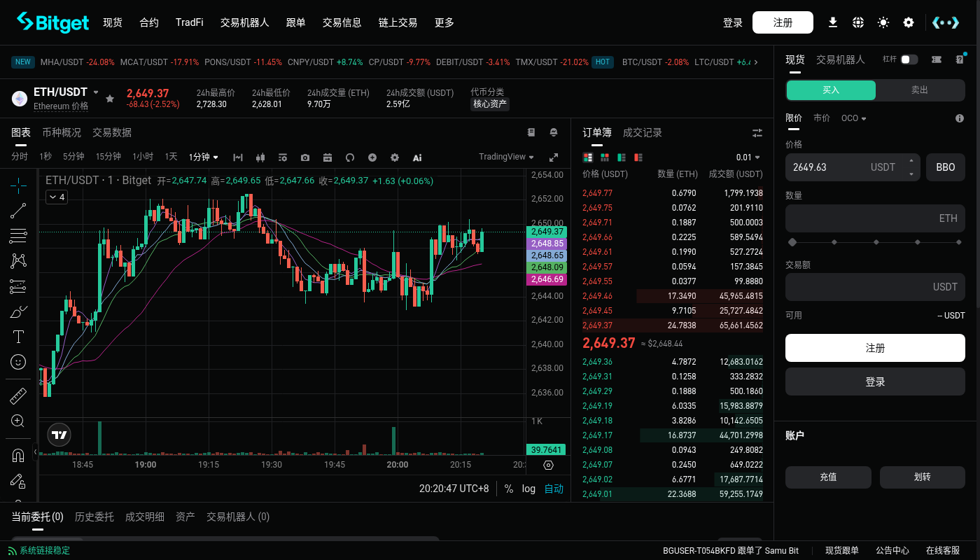The image size is (980, 560).
Task: Open the candlestick chart style picker
Action: 260,157
